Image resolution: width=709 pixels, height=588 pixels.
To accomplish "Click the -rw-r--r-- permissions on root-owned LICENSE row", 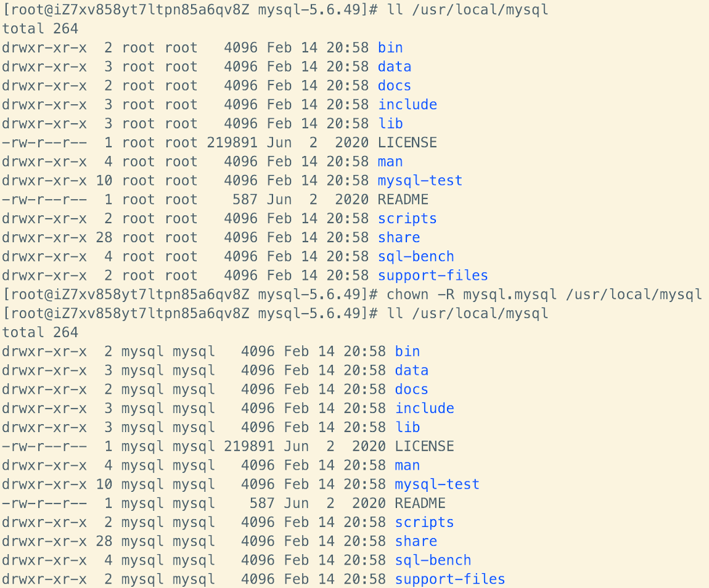I will tap(44, 142).
